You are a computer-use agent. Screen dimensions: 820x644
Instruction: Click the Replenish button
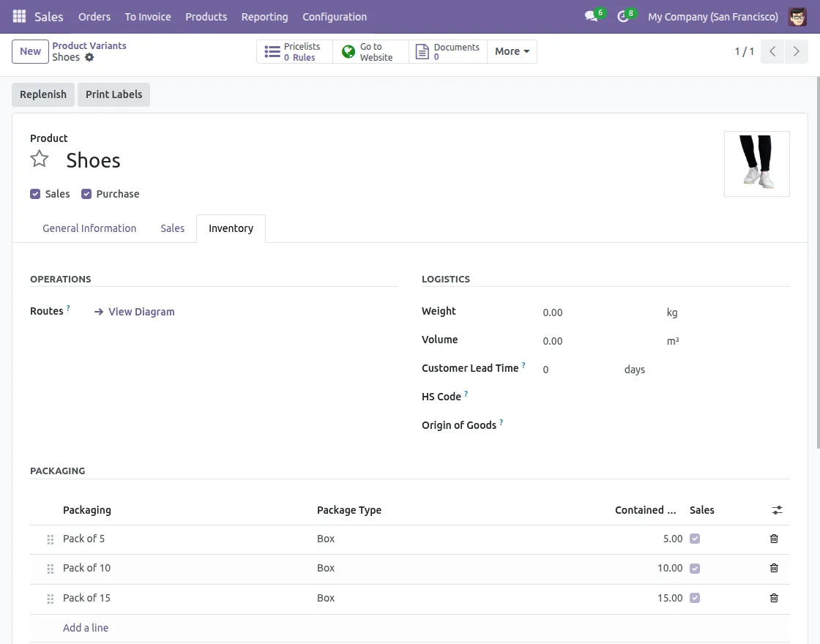(x=43, y=94)
